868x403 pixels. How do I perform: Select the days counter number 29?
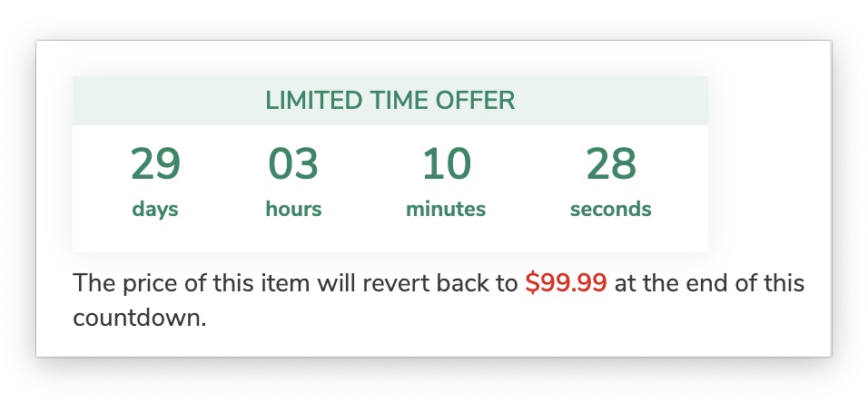coord(155,165)
